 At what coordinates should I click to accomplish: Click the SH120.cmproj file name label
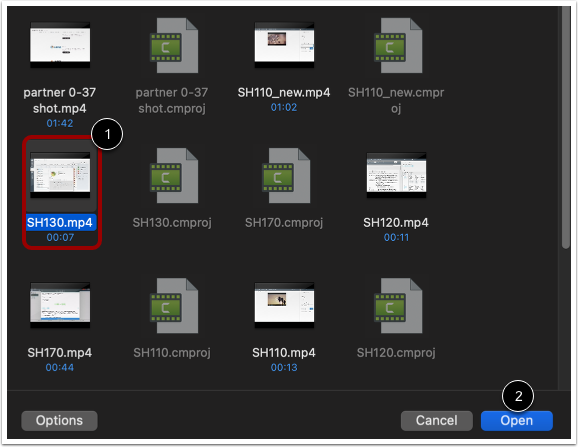click(396, 353)
